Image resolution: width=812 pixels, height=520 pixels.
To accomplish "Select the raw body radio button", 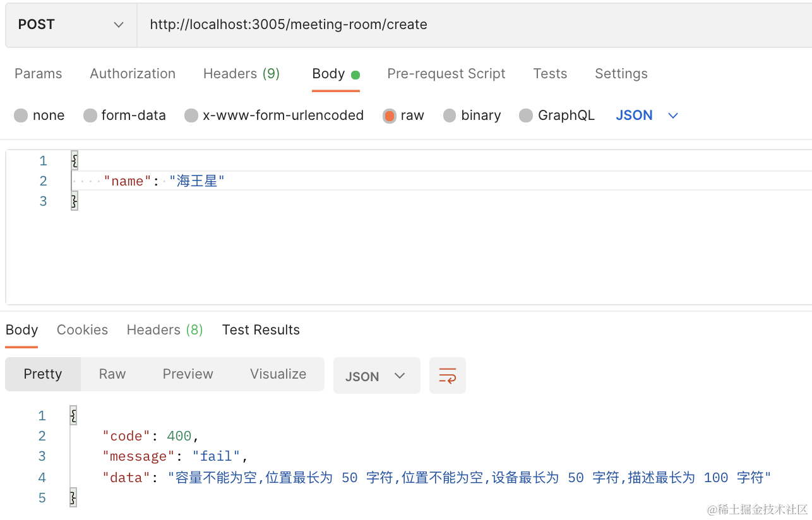I will (x=390, y=115).
